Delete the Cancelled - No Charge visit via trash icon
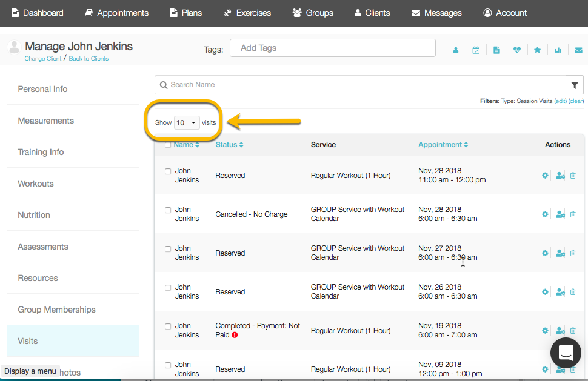Viewport: 588px width, 381px height. pos(572,214)
